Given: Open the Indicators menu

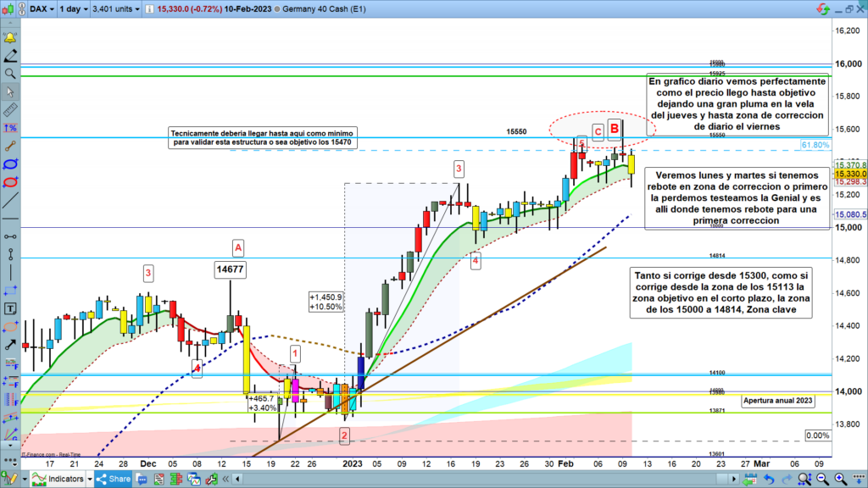Looking at the screenshot, I should [64, 480].
